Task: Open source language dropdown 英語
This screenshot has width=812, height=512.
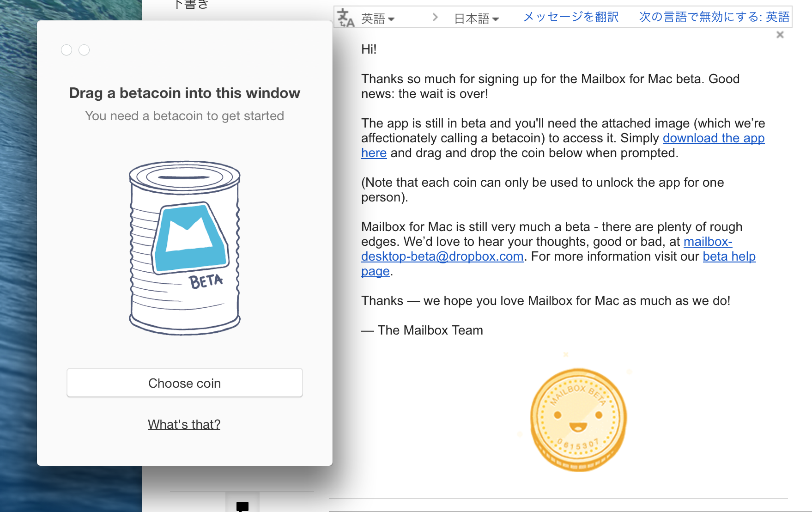Action: click(x=377, y=18)
